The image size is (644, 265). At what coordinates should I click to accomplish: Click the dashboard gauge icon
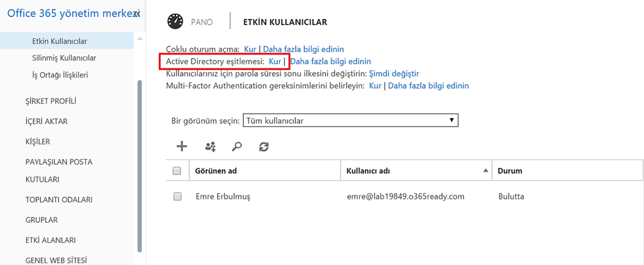click(175, 22)
